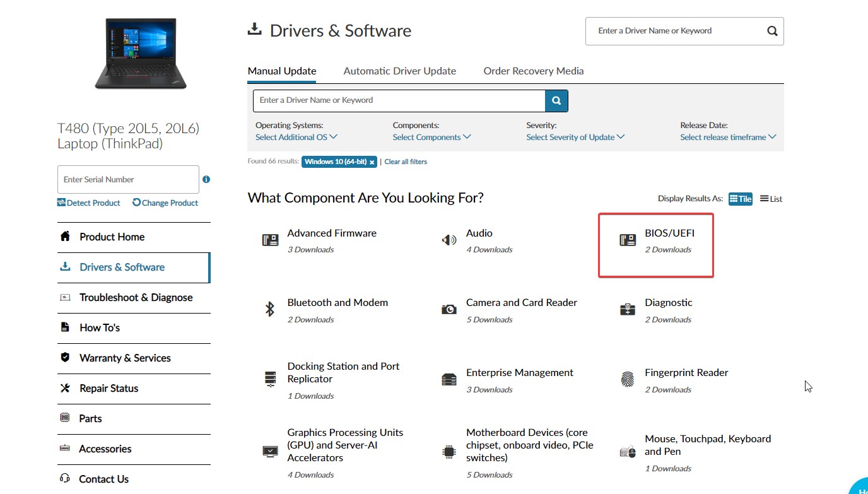This screenshot has width=868, height=494.
Task: Click the serial number info icon
Action: 206,179
